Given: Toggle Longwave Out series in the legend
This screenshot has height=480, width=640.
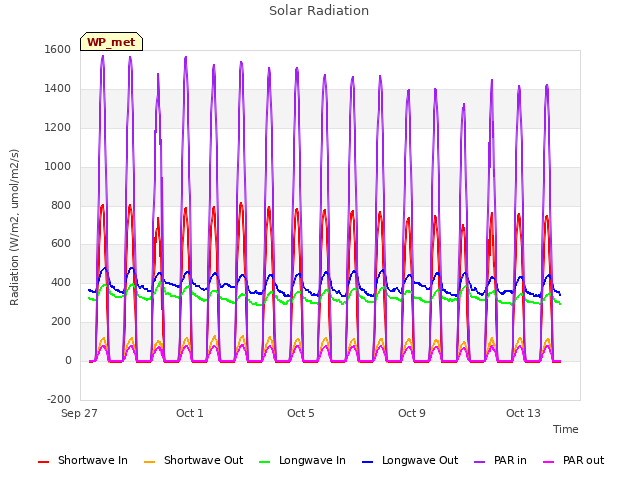Looking at the screenshot, I should pos(410,460).
